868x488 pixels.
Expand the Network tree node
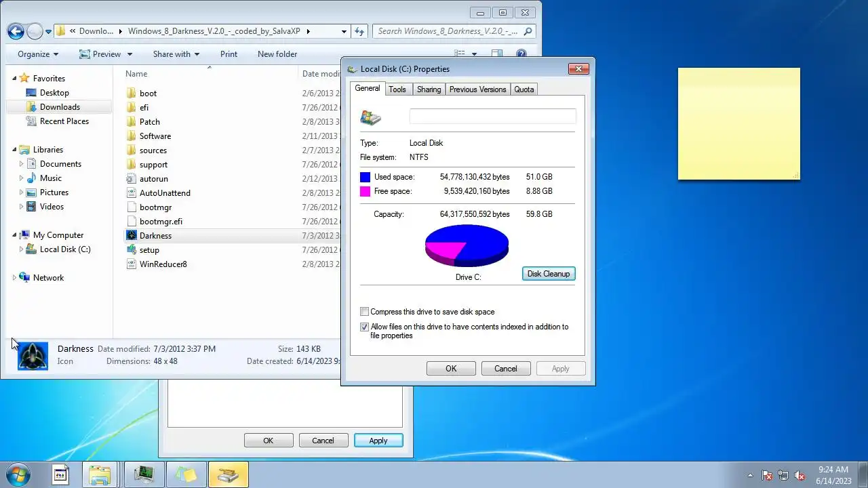tap(14, 278)
